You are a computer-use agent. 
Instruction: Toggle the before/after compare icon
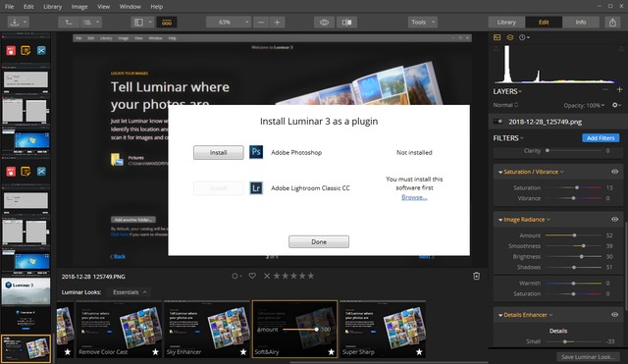346,22
